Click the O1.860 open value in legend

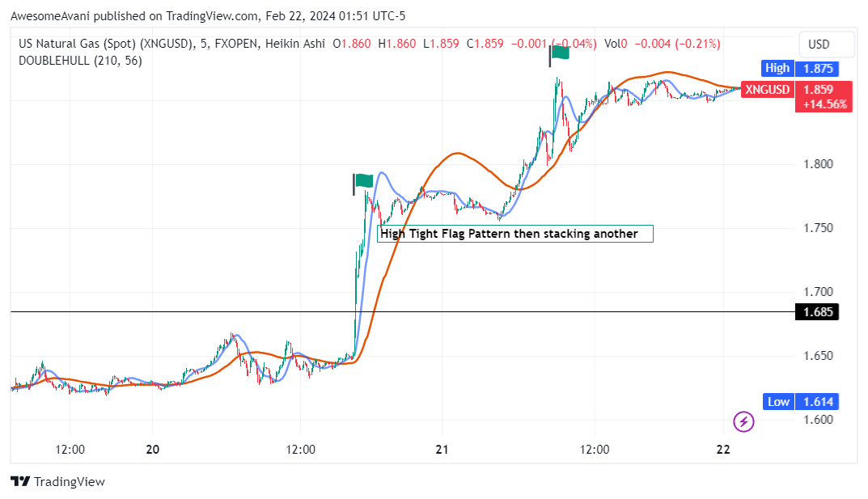352,44
